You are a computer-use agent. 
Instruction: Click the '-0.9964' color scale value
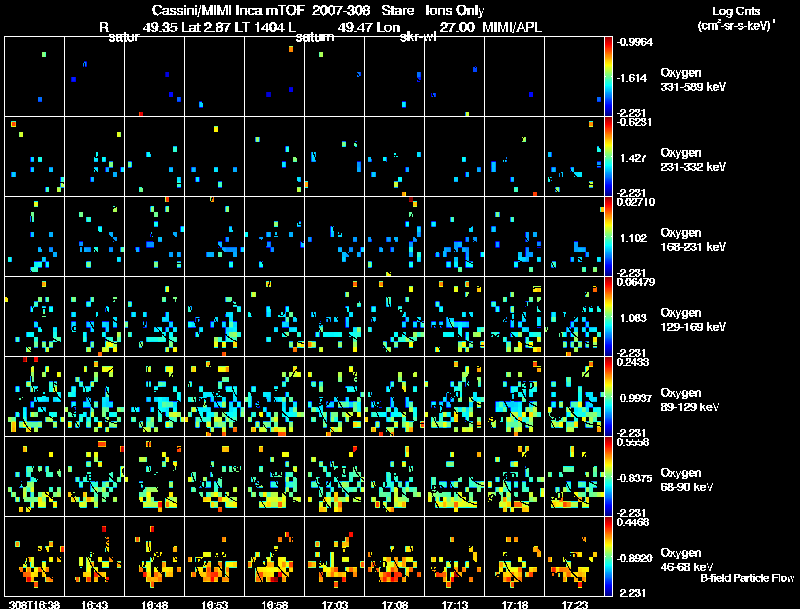coord(634,42)
